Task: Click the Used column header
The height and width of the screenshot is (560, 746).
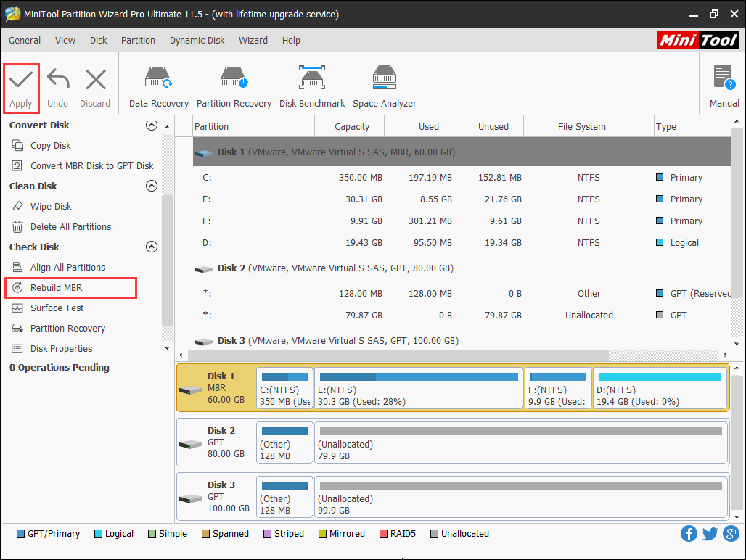Action: tap(419, 126)
